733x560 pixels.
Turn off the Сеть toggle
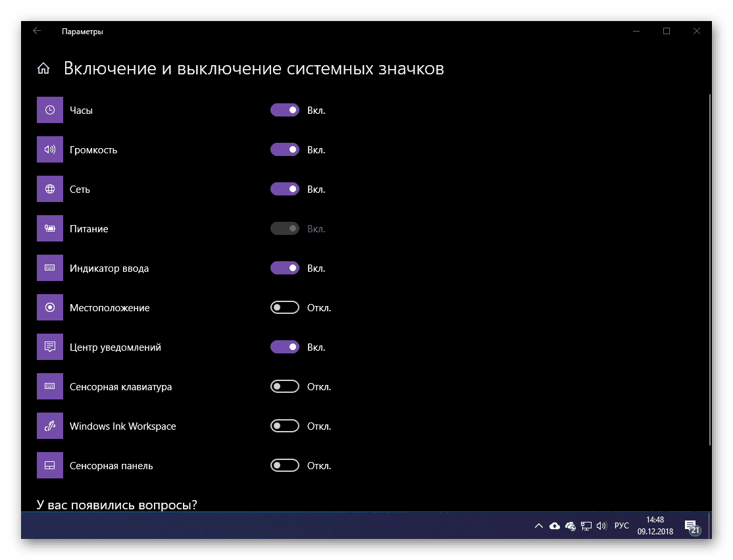(285, 189)
